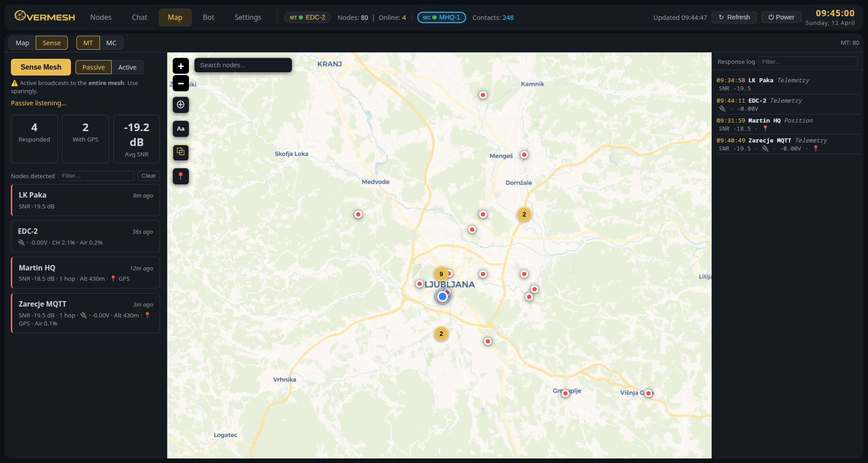Click the red pin marker tool on map

[x=180, y=176]
